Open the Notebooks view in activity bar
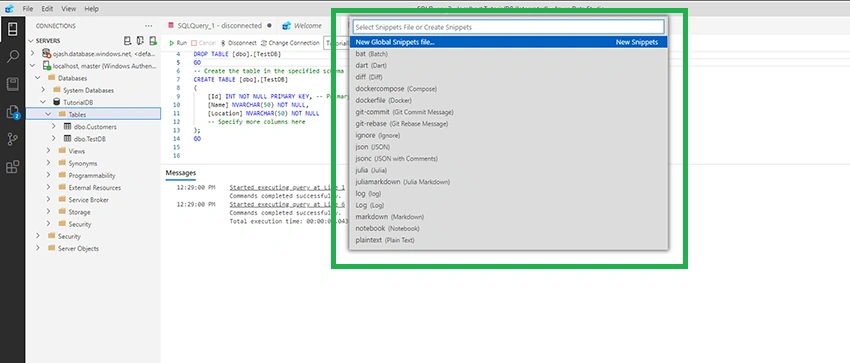 [12, 84]
